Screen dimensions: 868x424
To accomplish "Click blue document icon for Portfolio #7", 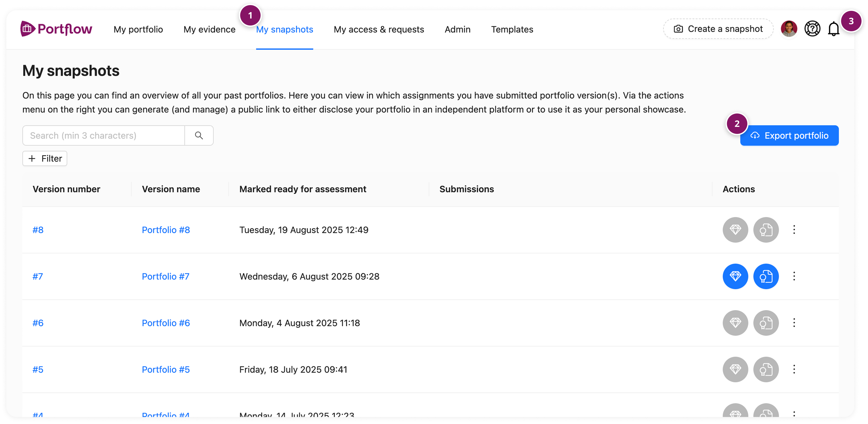I will pyautogui.click(x=766, y=277).
